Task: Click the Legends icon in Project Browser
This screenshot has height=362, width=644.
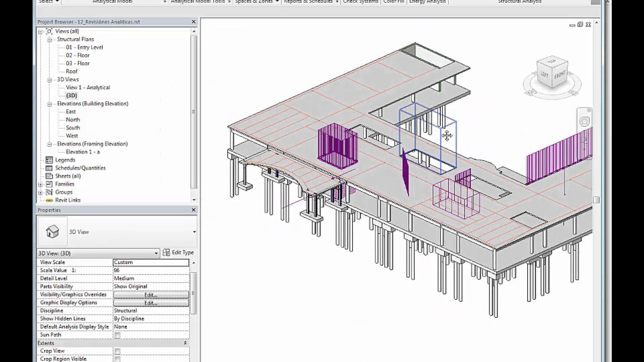Action: pyautogui.click(x=49, y=160)
